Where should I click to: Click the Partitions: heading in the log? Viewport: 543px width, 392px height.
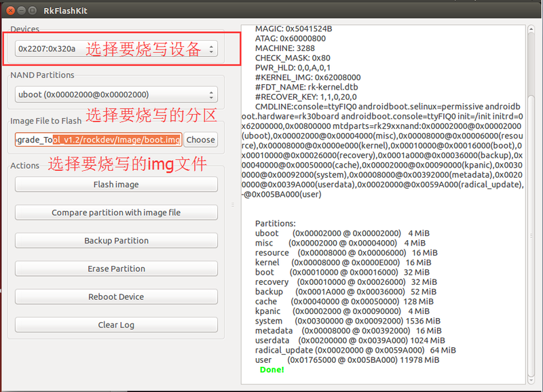click(275, 223)
